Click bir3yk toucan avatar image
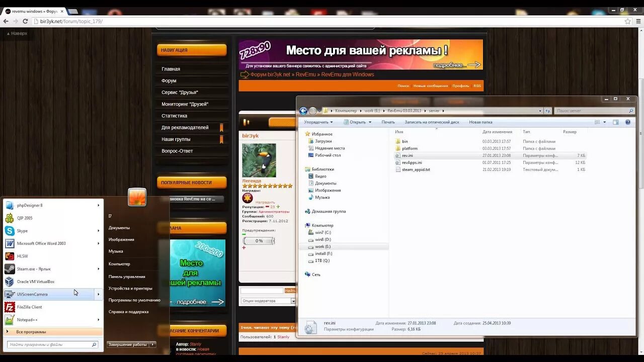The height and width of the screenshot is (362, 644). [259, 160]
